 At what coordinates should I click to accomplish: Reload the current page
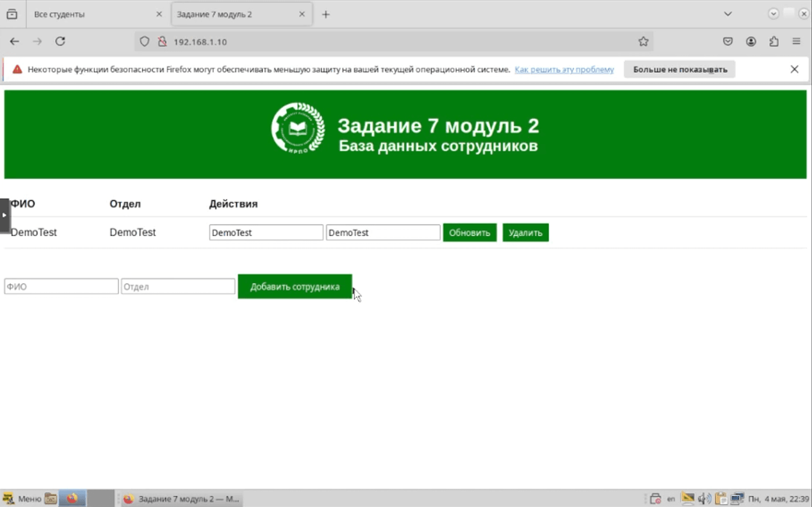(x=60, y=41)
